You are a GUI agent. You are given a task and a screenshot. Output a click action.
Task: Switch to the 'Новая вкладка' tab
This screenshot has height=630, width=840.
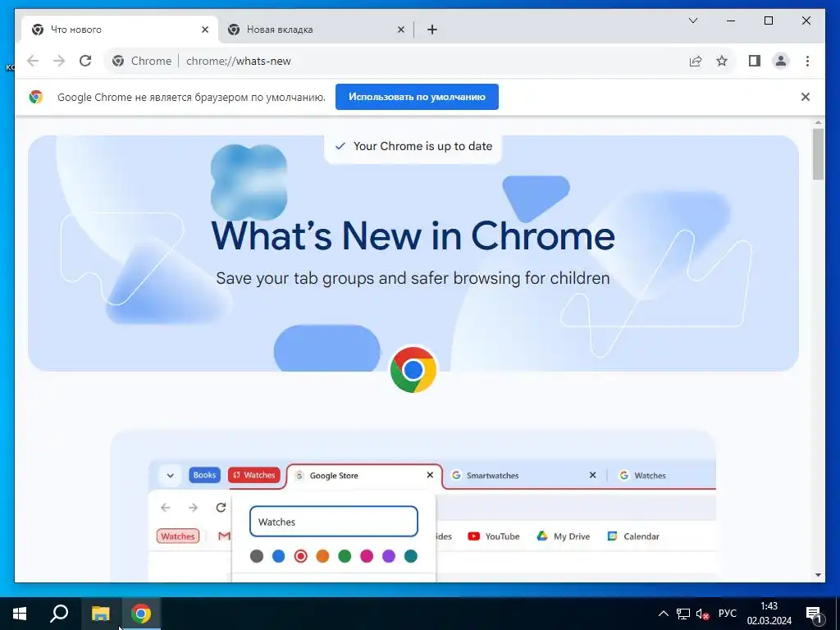pyautogui.click(x=314, y=30)
